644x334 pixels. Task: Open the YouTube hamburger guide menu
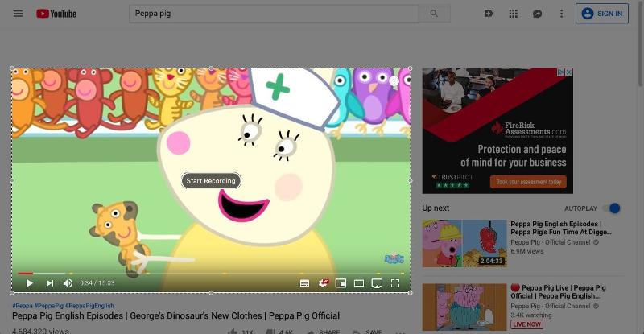point(18,14)
